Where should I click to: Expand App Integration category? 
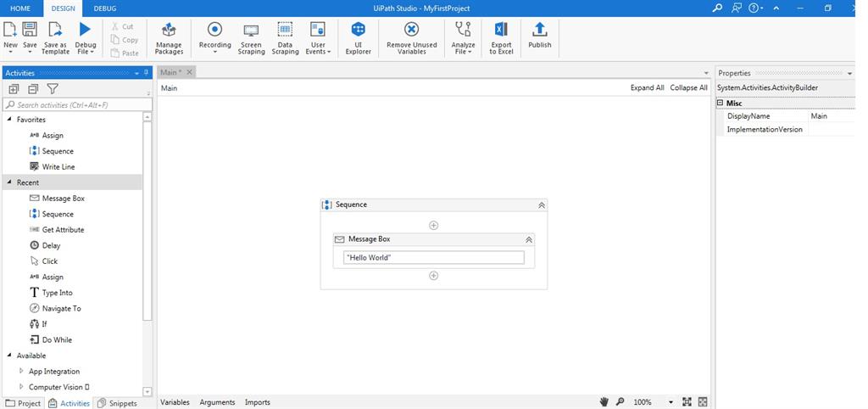(x=21, y=371)
